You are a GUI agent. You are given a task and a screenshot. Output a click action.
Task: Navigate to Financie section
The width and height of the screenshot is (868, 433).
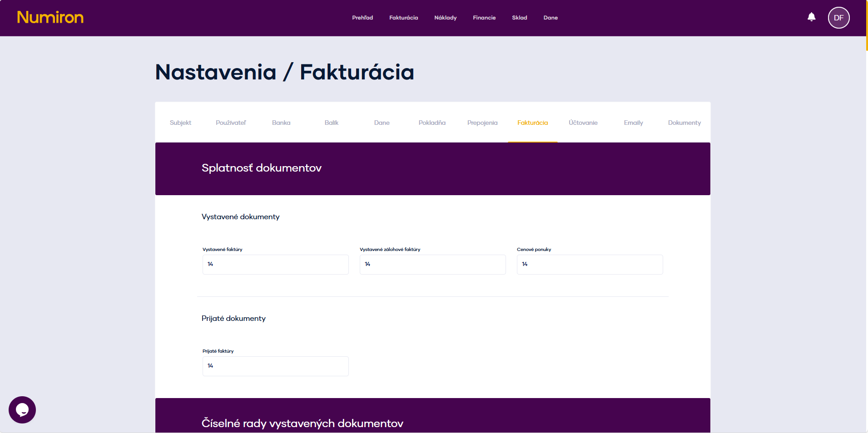484,18
